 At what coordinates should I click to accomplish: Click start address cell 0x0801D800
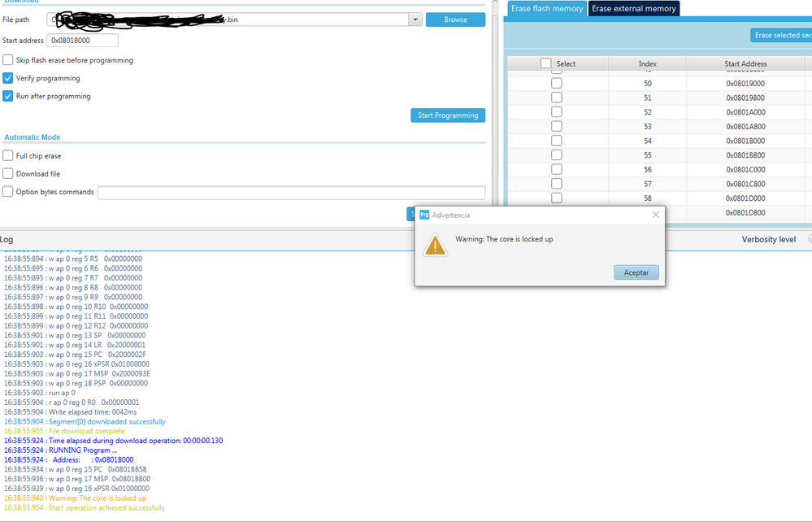click(745, 212)
